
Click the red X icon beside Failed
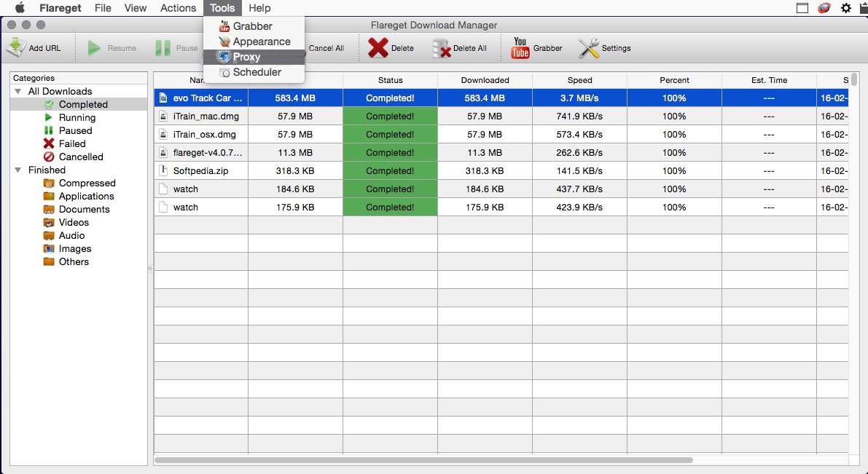pyautogui.click(x=49, y=144)
